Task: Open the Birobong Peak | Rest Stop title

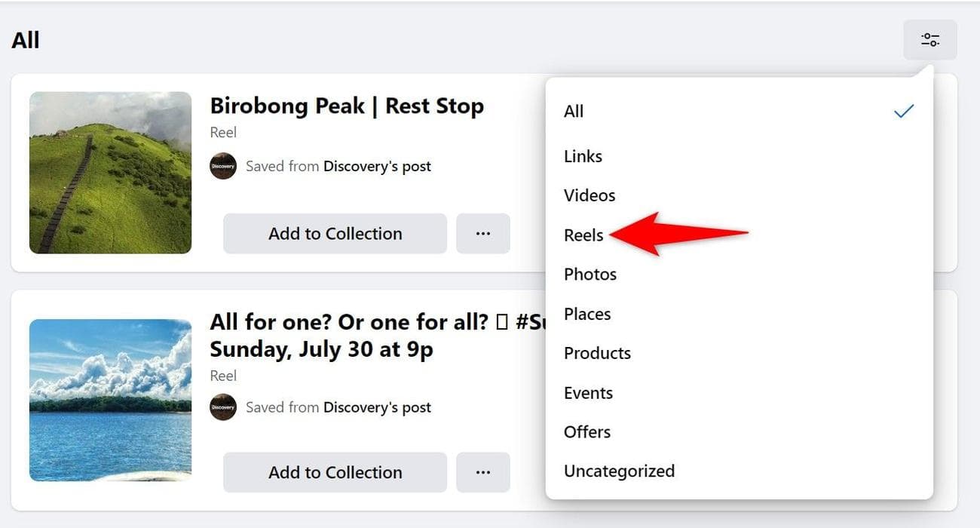Action: [347, 106]
